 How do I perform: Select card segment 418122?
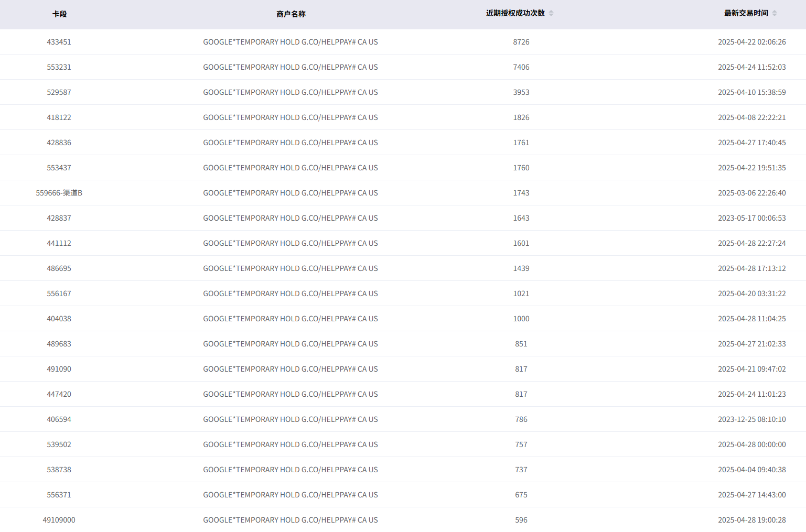click(59, 117)
